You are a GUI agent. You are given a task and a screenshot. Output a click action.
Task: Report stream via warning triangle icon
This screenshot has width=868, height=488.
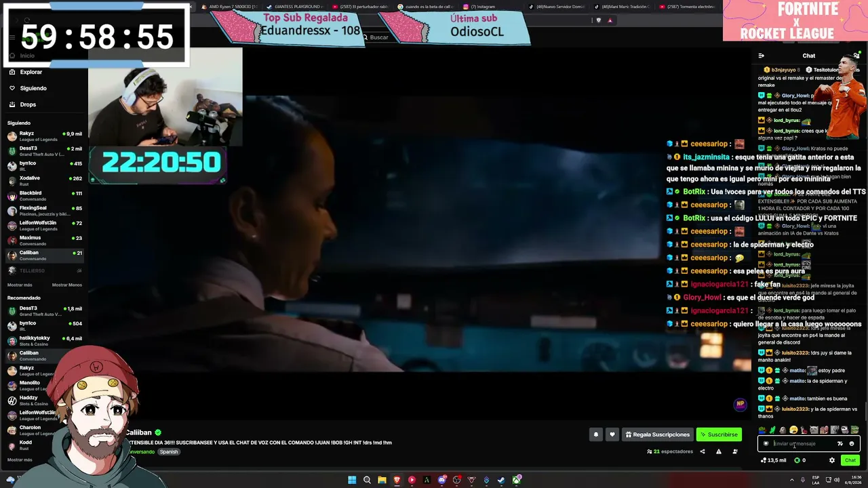(719, 451)
